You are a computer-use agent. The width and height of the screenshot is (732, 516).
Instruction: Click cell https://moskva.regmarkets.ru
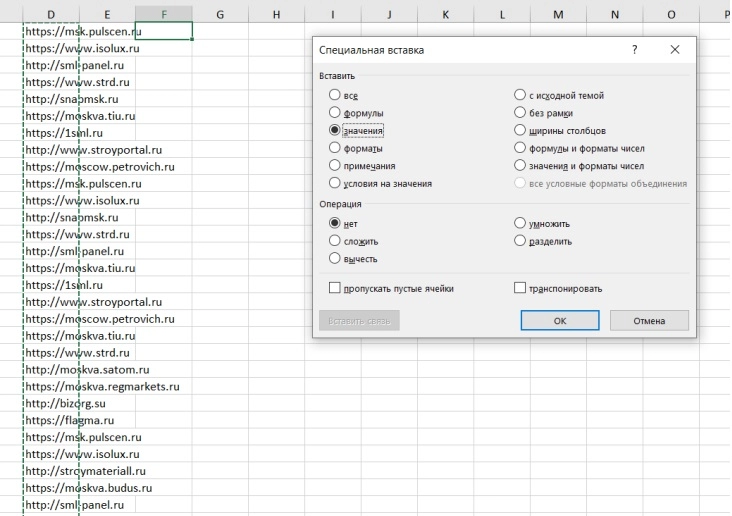pos(51,387)
